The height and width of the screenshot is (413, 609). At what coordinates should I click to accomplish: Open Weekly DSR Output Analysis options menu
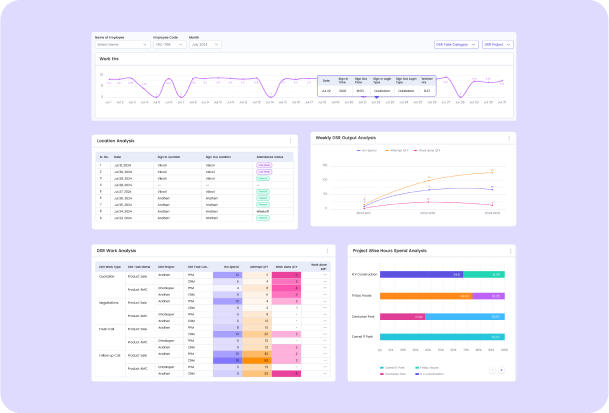[x=509, y=137]
